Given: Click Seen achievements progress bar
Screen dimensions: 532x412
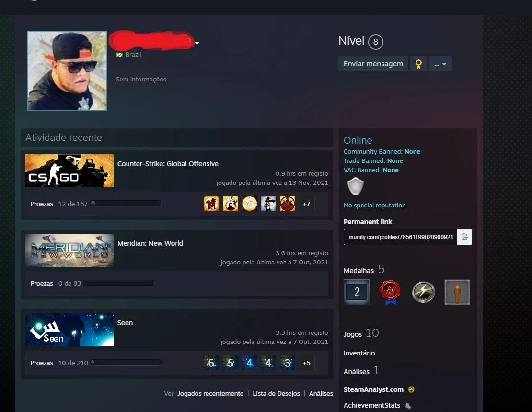Looking at the screenshot, I should coord(126,363).
